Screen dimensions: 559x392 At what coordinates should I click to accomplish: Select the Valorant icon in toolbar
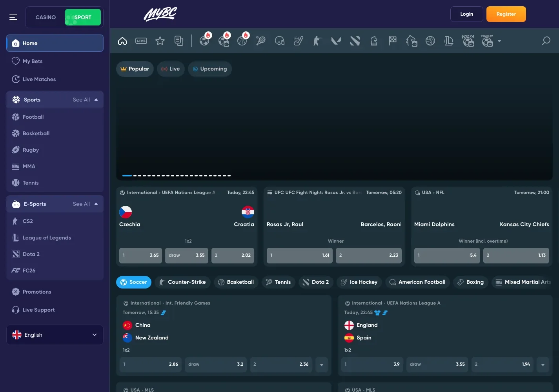(x=336, y=41)
